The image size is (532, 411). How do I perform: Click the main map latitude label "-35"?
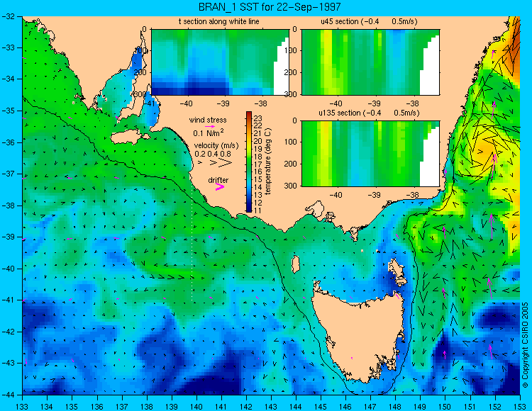8,111
